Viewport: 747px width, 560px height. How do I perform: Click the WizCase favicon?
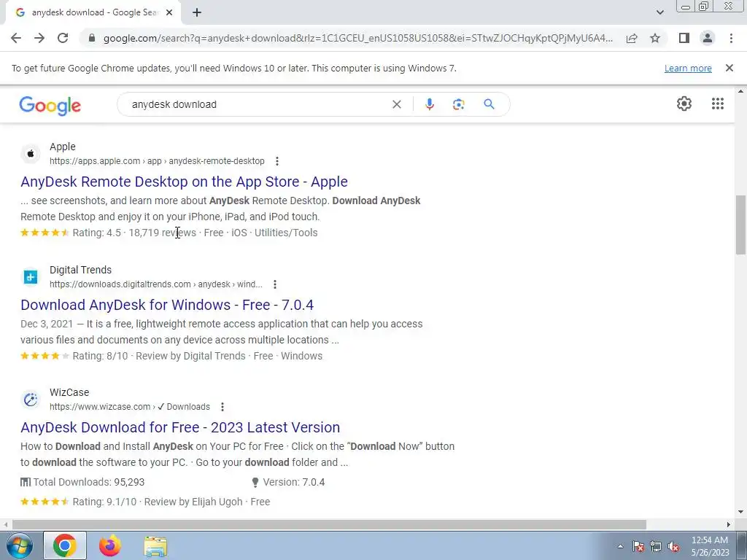coord(31,400)
